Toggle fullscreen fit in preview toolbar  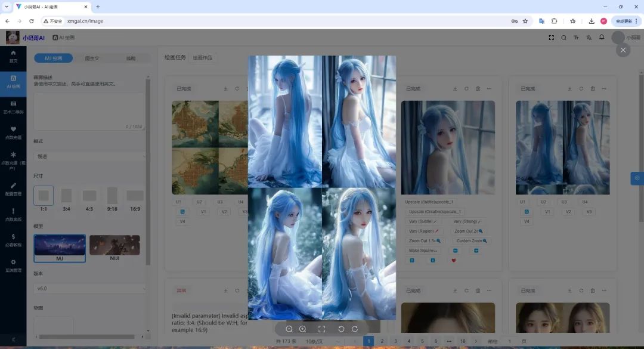tap(321, 329)
